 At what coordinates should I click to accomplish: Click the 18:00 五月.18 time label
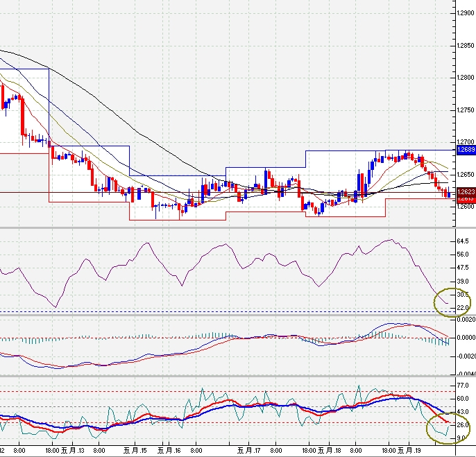click(322, 450)
